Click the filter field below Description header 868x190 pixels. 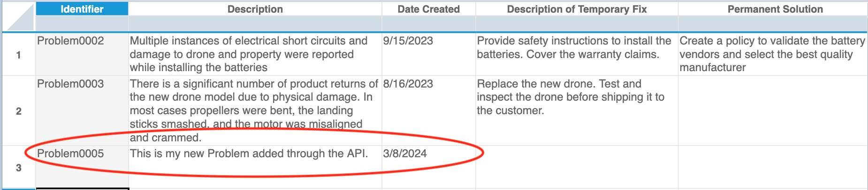pyautogui.click(x=255, y=23)
